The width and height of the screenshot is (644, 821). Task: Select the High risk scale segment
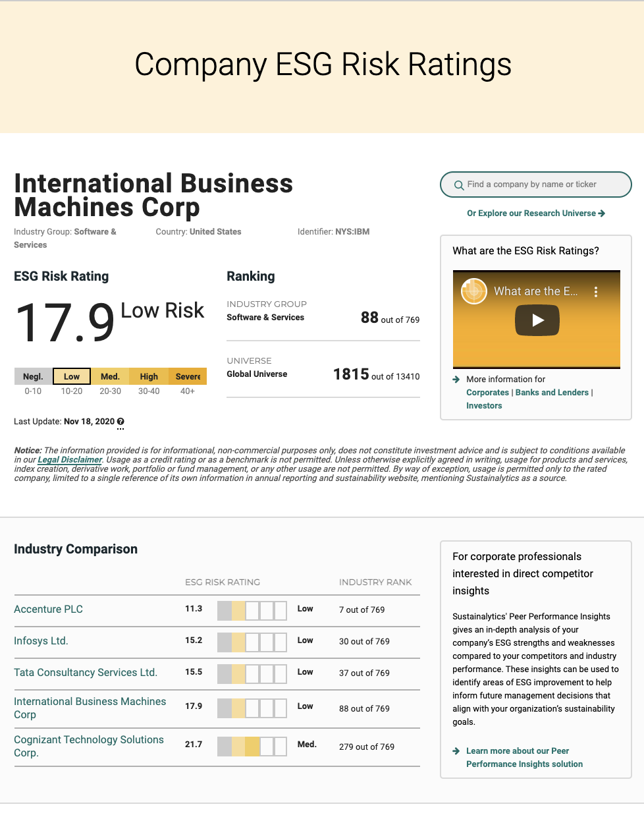tap(149, 376)
